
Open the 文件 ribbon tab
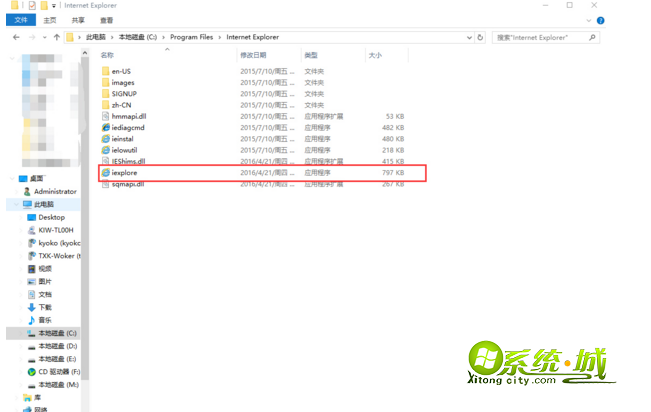coord(21,20)
